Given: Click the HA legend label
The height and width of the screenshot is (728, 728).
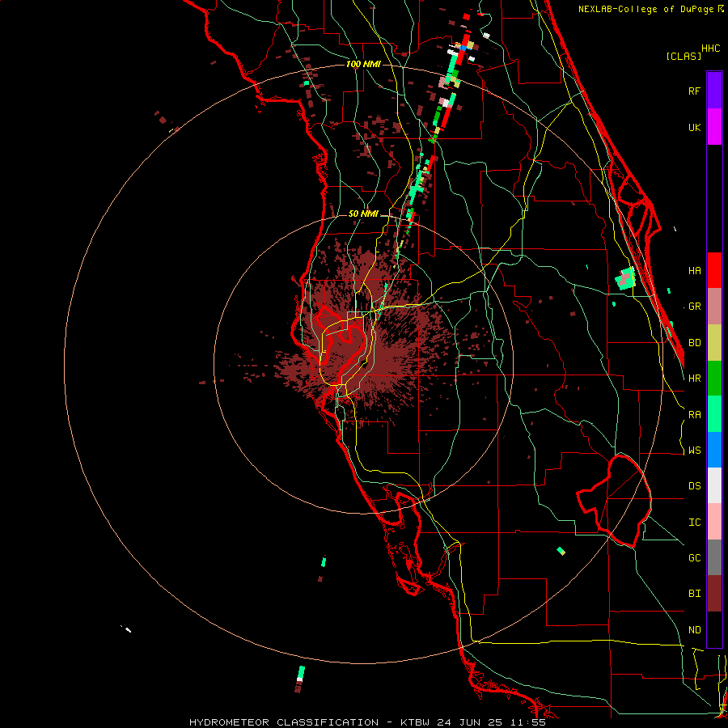Looking at the screenshot, I should click(x=695, y=270).
